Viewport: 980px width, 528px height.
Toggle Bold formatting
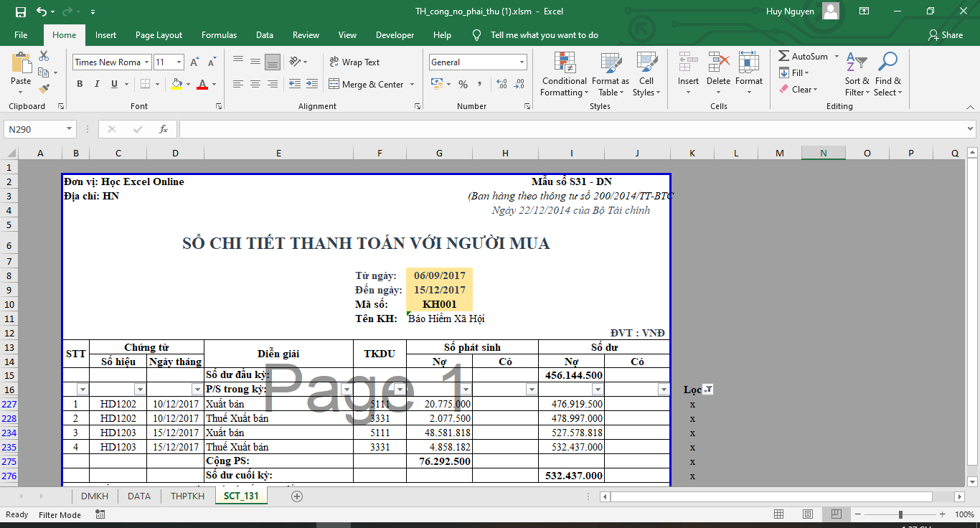(x=80, y=85)
